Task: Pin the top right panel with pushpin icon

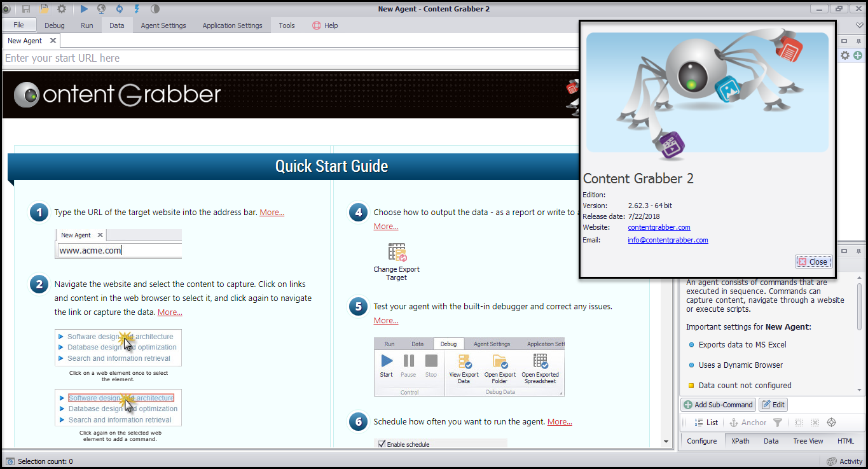Action: [x=858, y=41]
